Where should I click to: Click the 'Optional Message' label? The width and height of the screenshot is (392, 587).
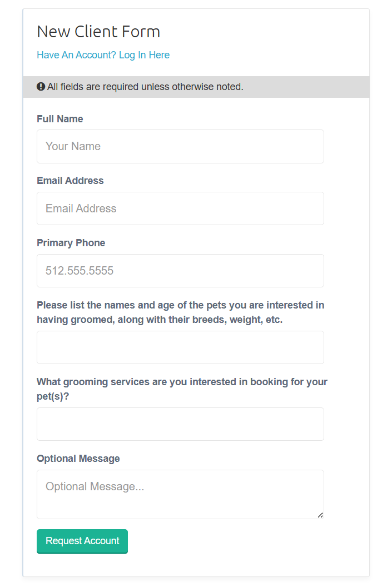point(78,459)
